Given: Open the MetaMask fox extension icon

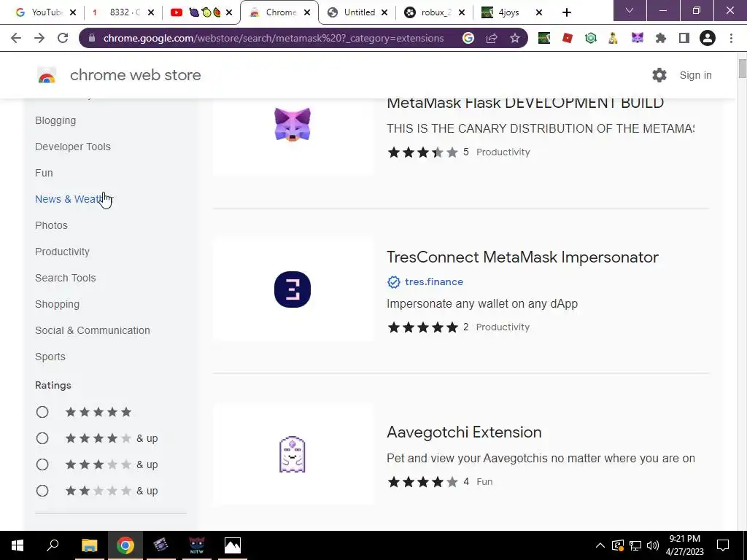Looking at the screenshot, I should click(x=637, y=38).
